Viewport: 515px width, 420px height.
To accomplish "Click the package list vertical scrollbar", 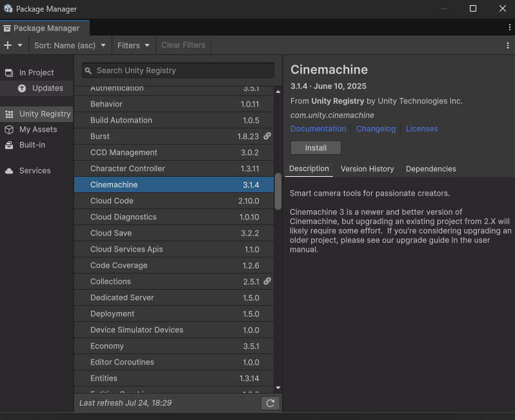I will [278, 191].
